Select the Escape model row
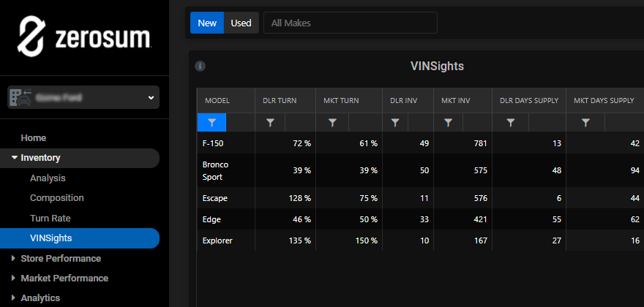Image resolution: width=644 pixels, height=307 pixels. click(x=421, y=198)
